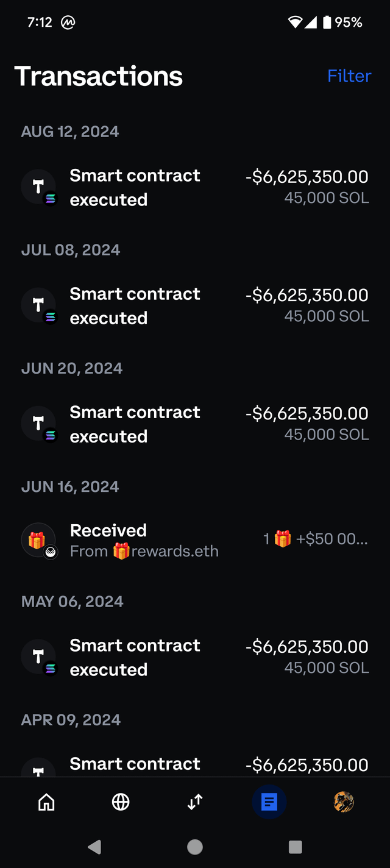Tap the token icon for Jun 20 transaction
The image size is (390, 868).
[x=39, y=424]
